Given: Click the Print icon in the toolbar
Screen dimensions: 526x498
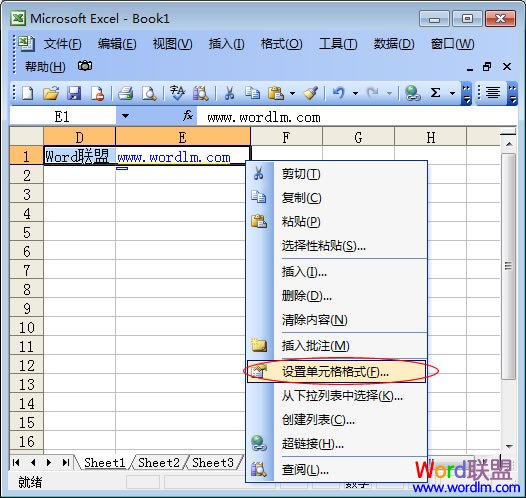Looking at the screenshot, I should (125, 93).
